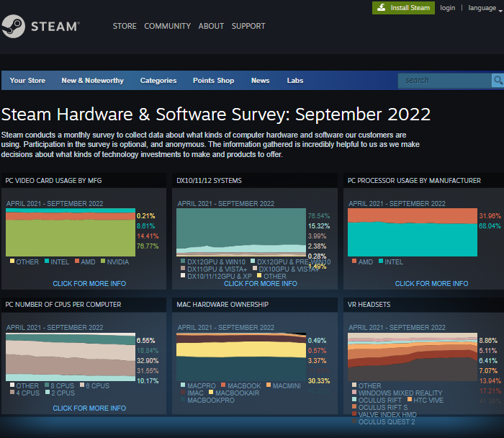This screenshot has width=504, height=438.
Task: Expand the Your Store dropdown
Action: (27, 81)
